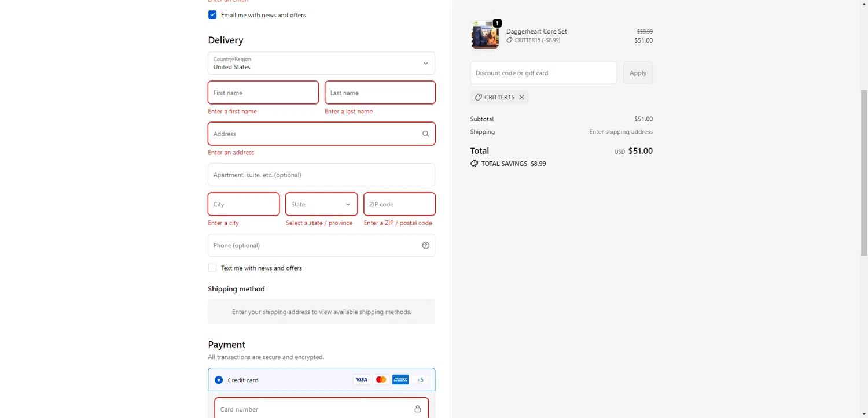This screenshot has height=418, width=868.
Task: Click into the Discount code or gift card field
Action: (543, 73)
